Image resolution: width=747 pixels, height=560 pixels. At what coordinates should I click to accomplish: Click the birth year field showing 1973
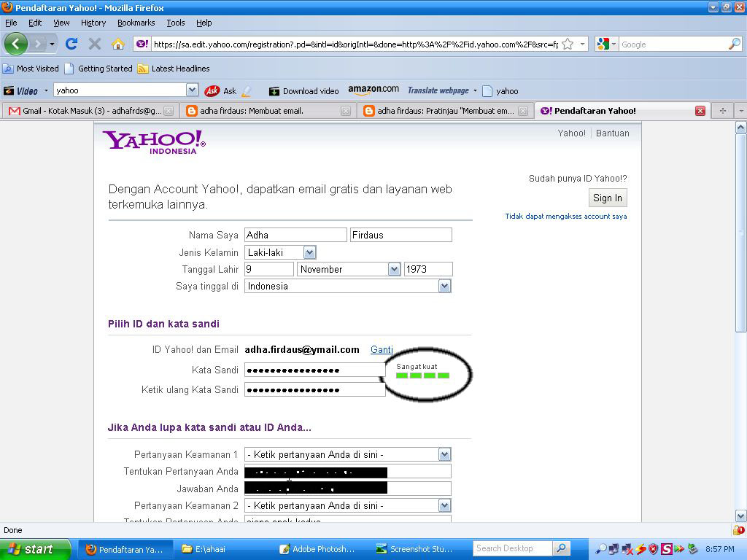coord(427,269)
